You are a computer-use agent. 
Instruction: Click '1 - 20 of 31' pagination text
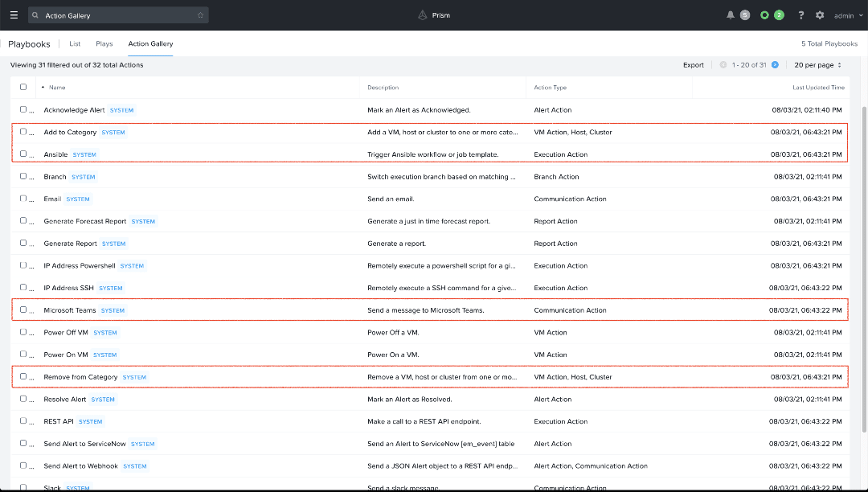(x=749, y=65)
